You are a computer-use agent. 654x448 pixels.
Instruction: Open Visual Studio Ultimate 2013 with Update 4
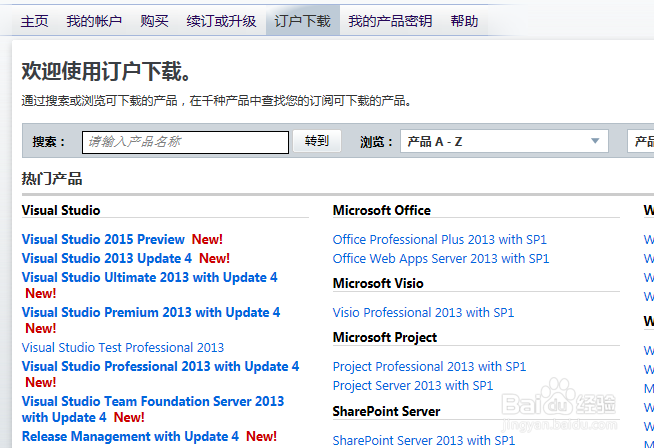[149, 277]
